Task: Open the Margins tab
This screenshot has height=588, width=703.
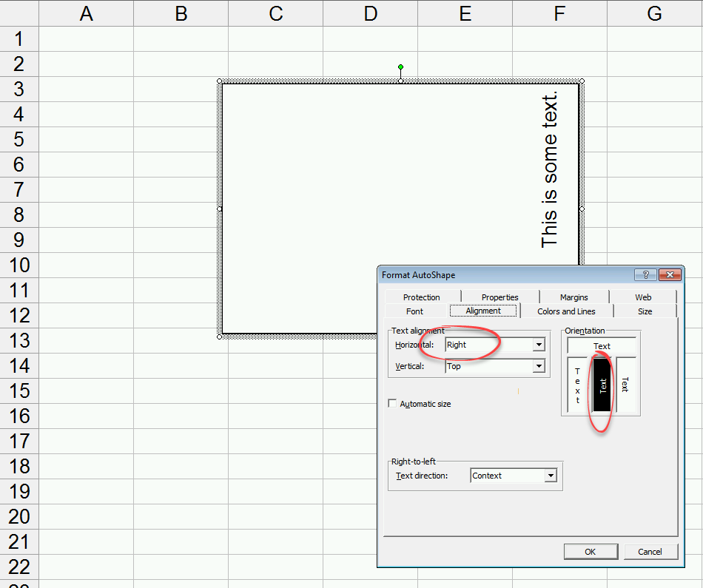Action: (x=574, y=297)
